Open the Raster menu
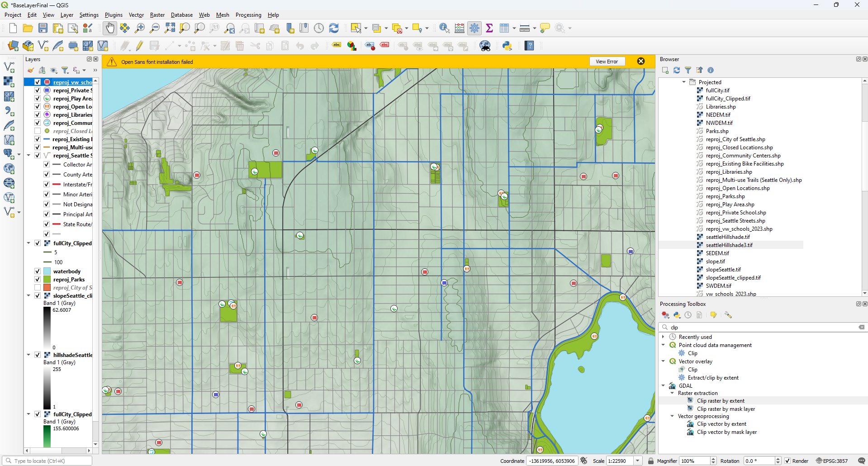Screen dimensions: 868x466 (157, 15)
